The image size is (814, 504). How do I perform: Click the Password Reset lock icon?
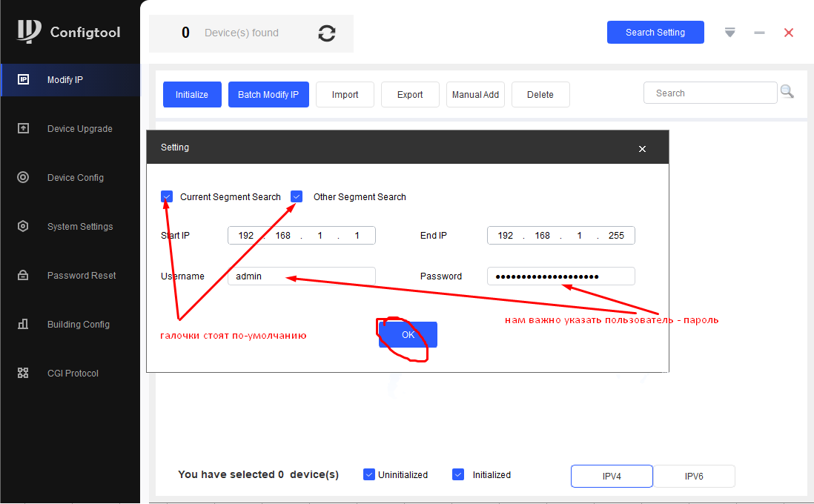coord(23,275)
